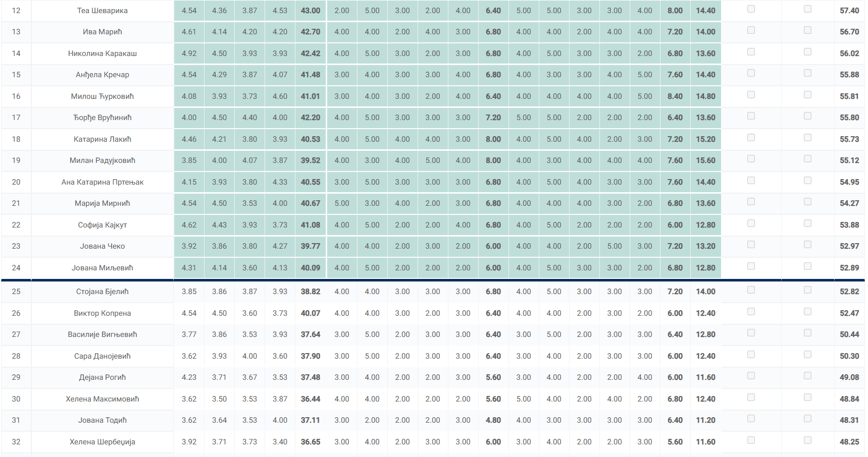Viewport: 868px width, 457px height.
Task: Click the 15.20 value in Катарина Лакић's row
Action: point(705,139)
